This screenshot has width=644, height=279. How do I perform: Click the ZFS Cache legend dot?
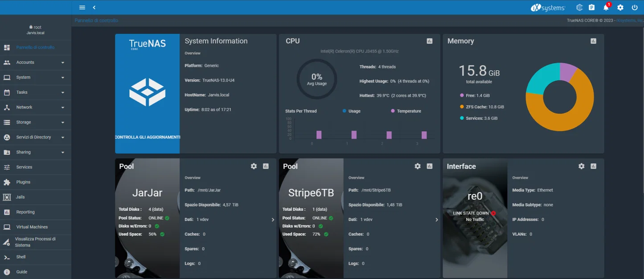[x=462, y=107]
